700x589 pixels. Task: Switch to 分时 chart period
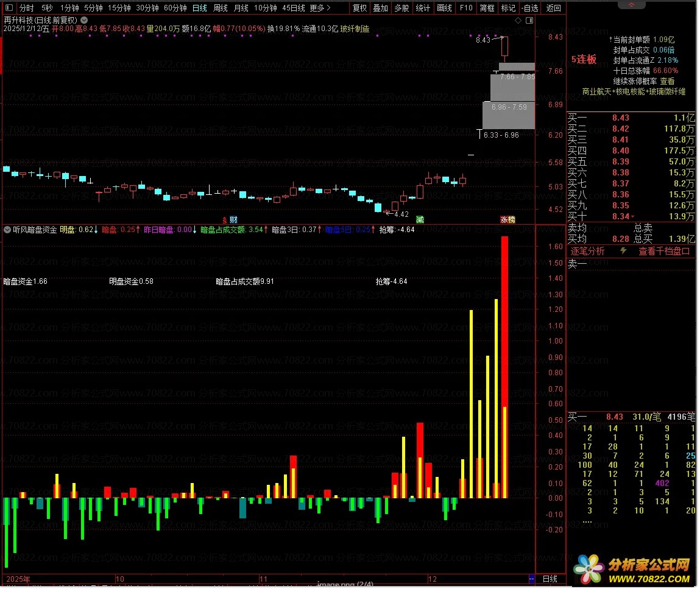26,7
